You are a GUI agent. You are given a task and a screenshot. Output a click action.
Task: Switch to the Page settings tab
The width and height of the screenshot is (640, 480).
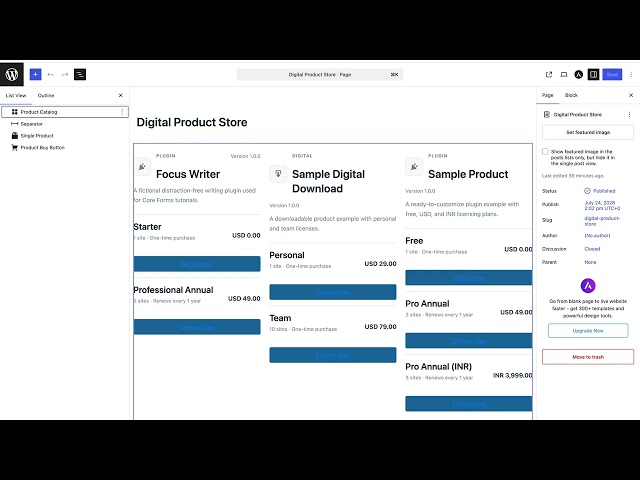(547, 95)
